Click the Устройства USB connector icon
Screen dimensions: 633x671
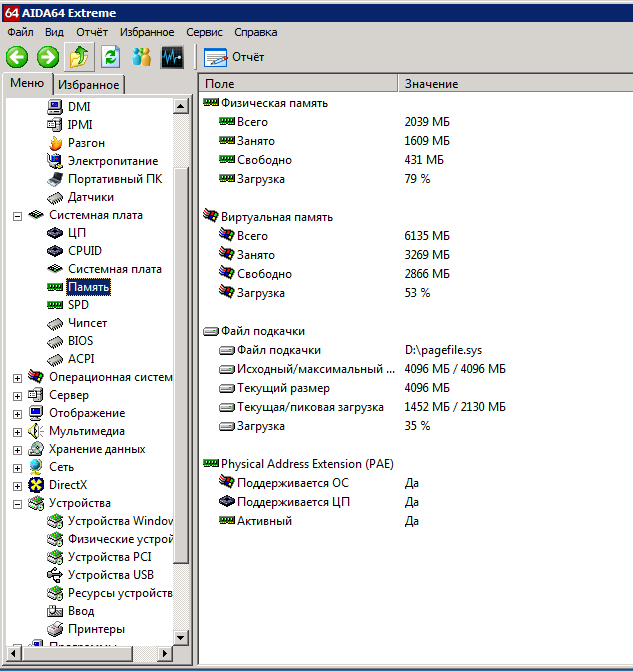[55, 575]
